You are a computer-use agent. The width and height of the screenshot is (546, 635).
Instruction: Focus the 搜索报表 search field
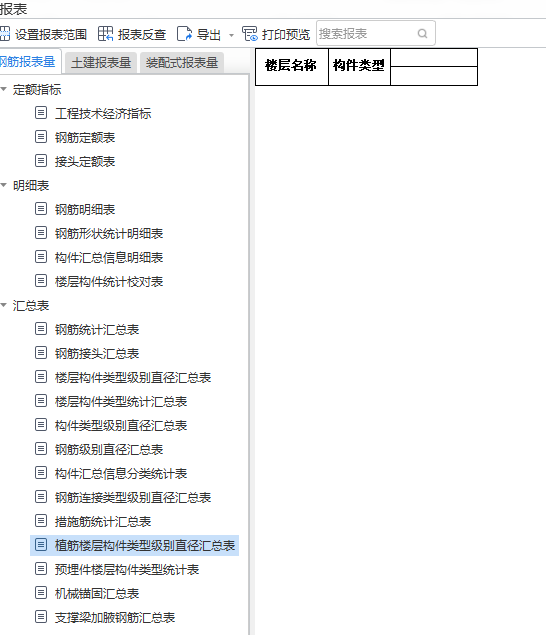(375, 33)
